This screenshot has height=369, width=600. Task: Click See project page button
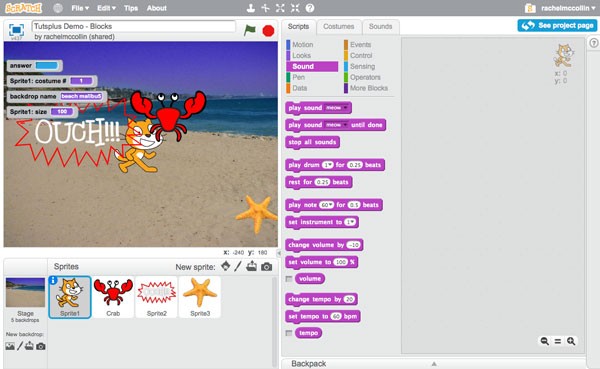557,26
